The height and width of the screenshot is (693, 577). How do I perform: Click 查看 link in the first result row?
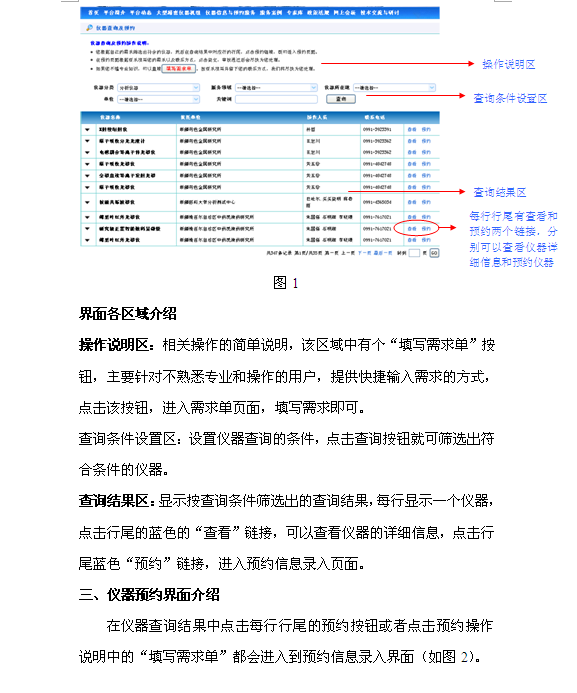click(x=412, y=129)
